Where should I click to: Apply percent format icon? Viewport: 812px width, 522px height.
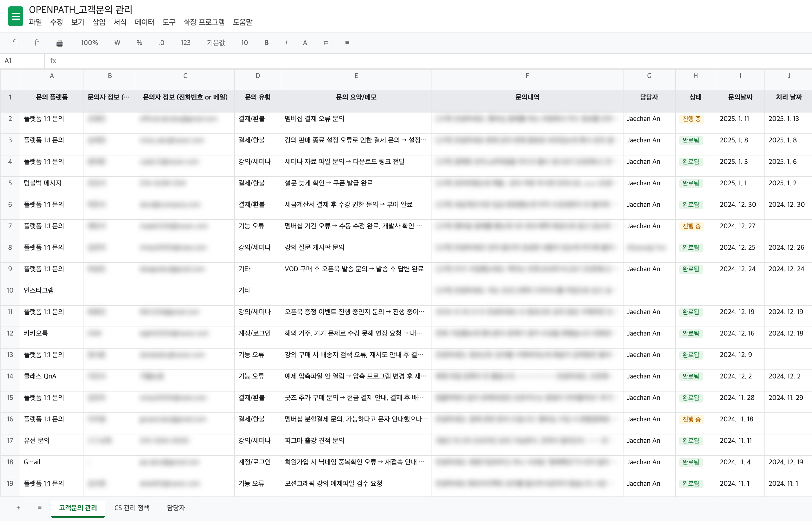tap(139, 43)
